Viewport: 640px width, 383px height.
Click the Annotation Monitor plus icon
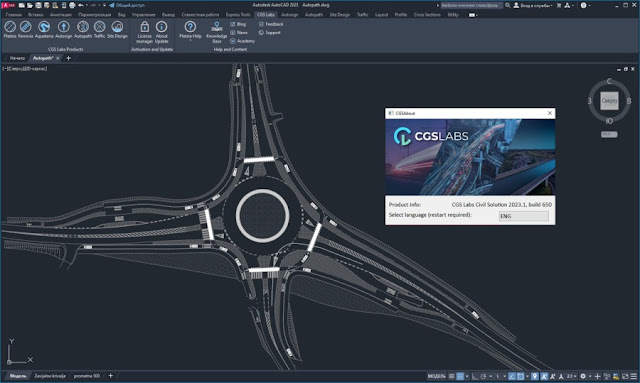[x=598, y=376]
